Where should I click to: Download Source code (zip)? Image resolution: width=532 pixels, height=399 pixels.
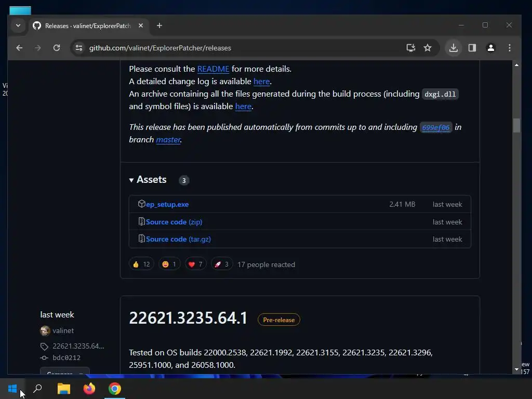174,222
